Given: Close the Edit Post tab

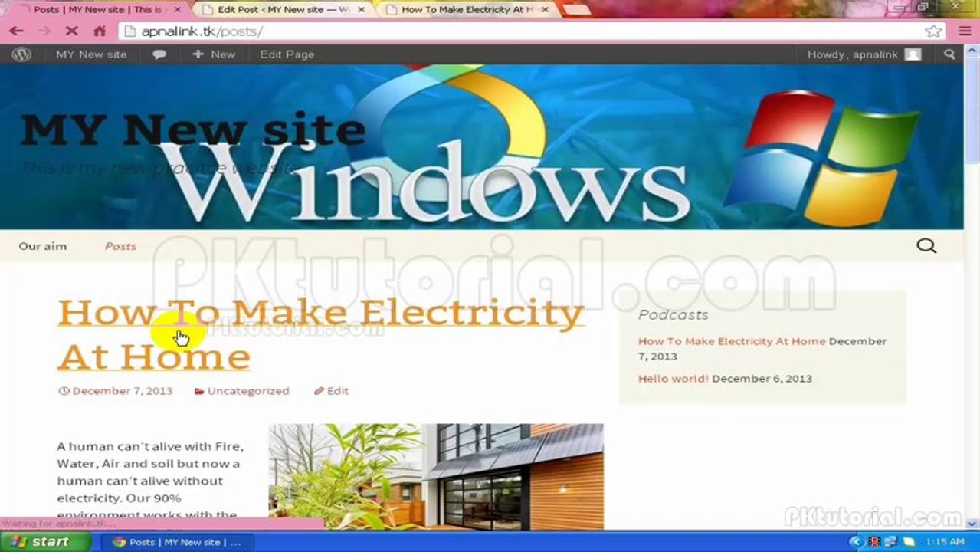Looking at the screenshot, I should coord(361,10).
